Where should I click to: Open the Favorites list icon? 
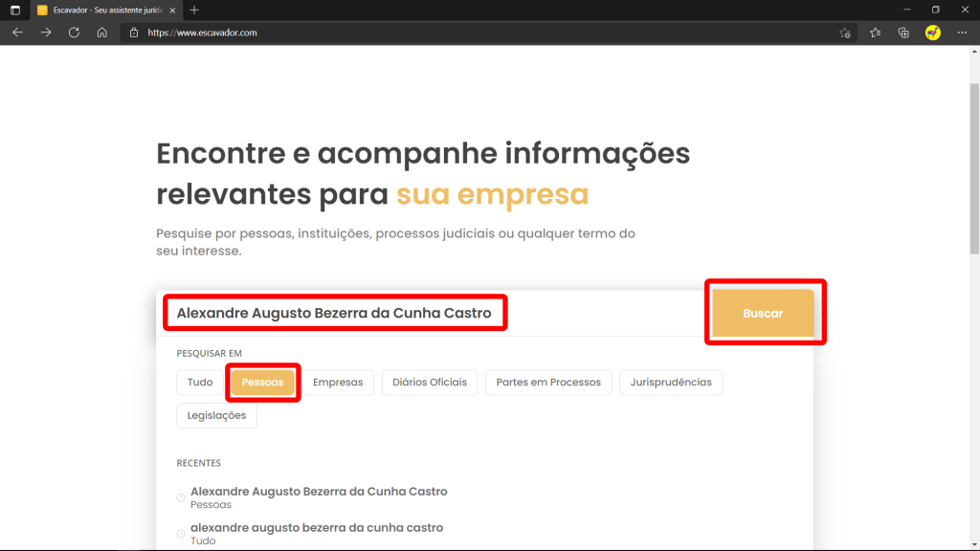click(x=875, y=33)
